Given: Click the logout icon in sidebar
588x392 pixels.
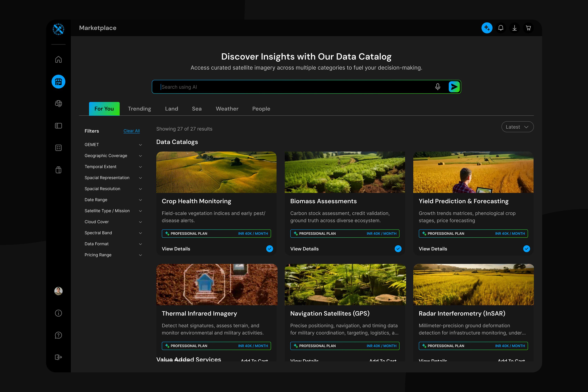Looking at the screenshot, I should (58, 357).
